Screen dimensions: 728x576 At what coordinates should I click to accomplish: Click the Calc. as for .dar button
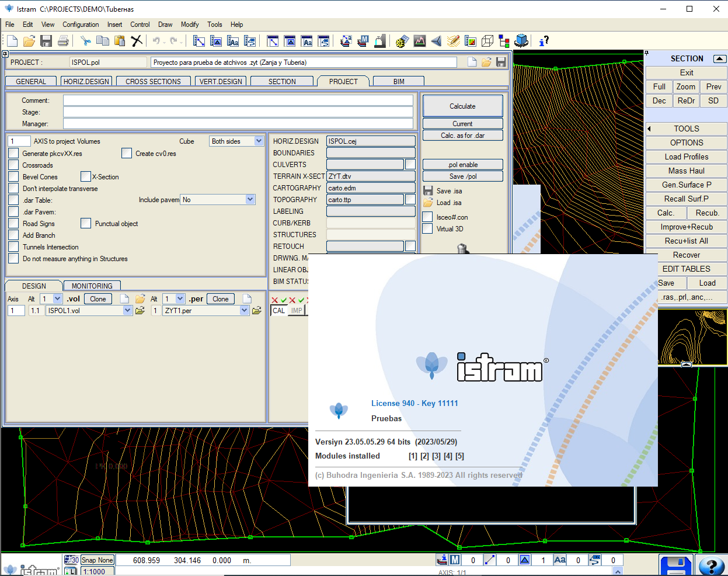(x=462, y=135)
